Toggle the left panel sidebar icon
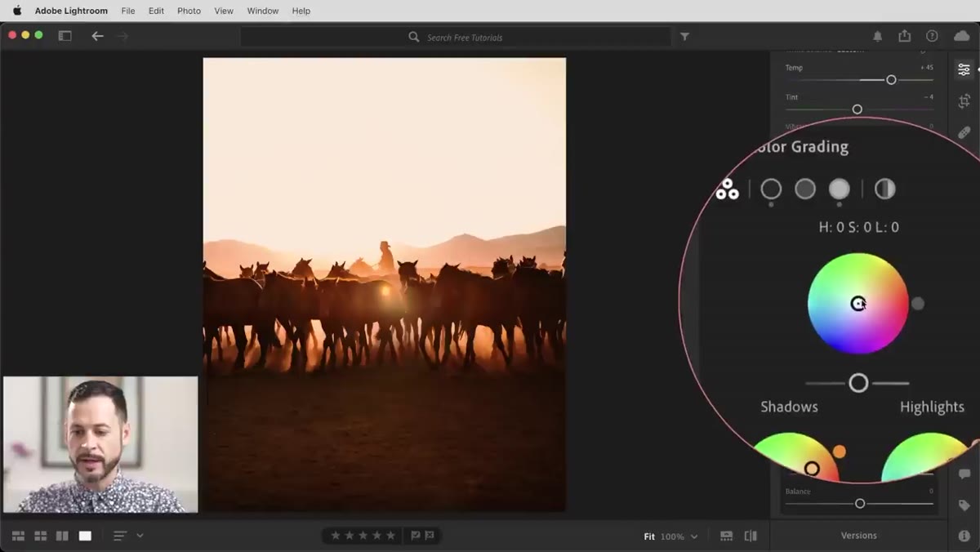 [x=65, y=36]
